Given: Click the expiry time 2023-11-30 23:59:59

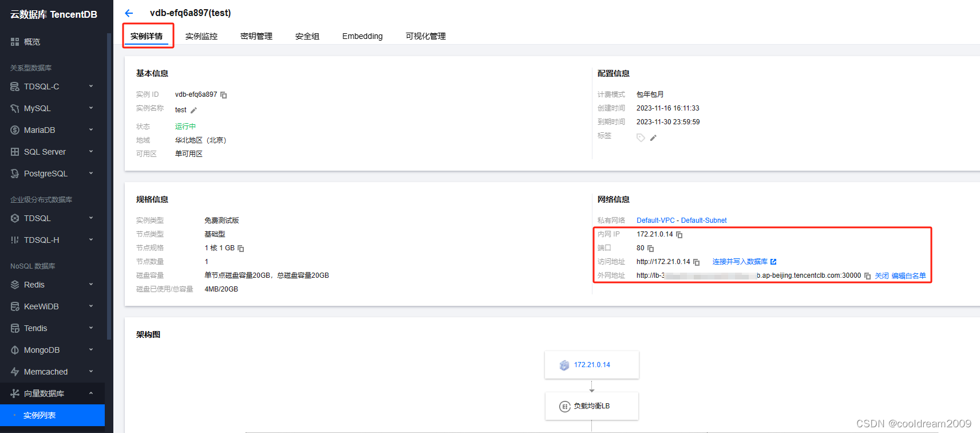Looking at the screenshot, I should point(668,122).
